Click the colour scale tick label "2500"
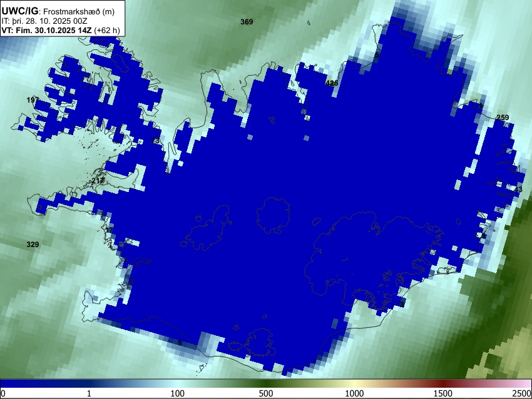 (522, 393)
